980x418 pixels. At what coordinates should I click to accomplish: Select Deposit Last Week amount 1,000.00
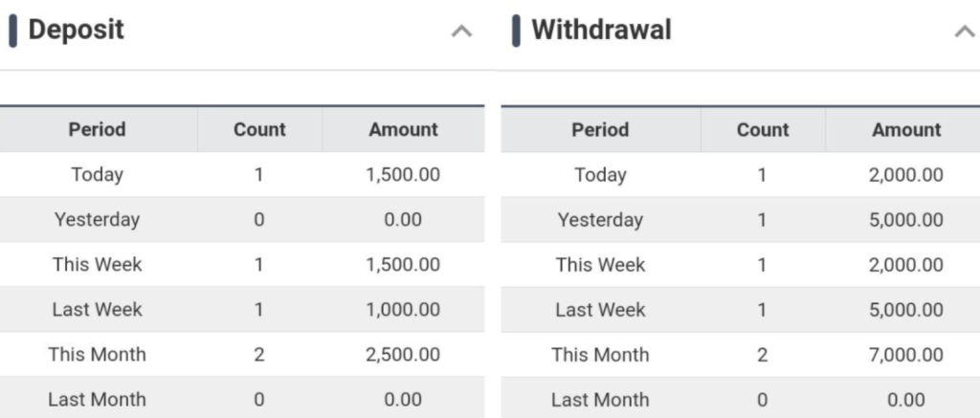click(x=403, y=310)
